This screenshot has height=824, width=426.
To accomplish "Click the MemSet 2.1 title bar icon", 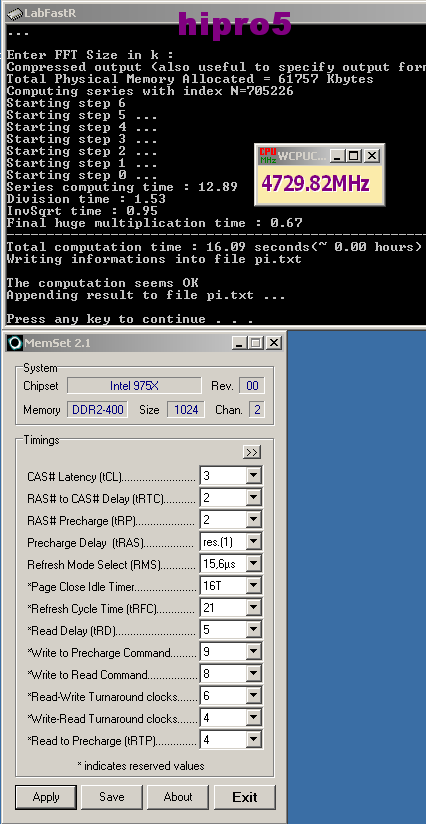I will click(15, 343).
